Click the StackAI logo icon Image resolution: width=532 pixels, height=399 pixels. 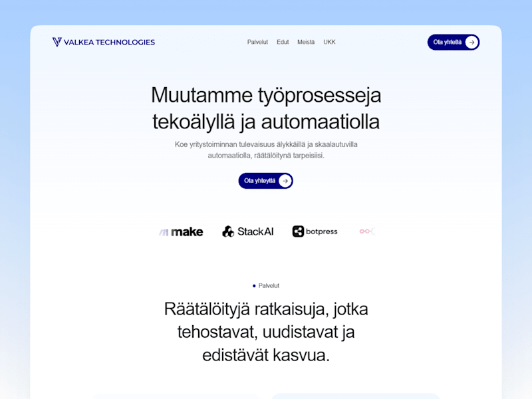pos(228,231)
